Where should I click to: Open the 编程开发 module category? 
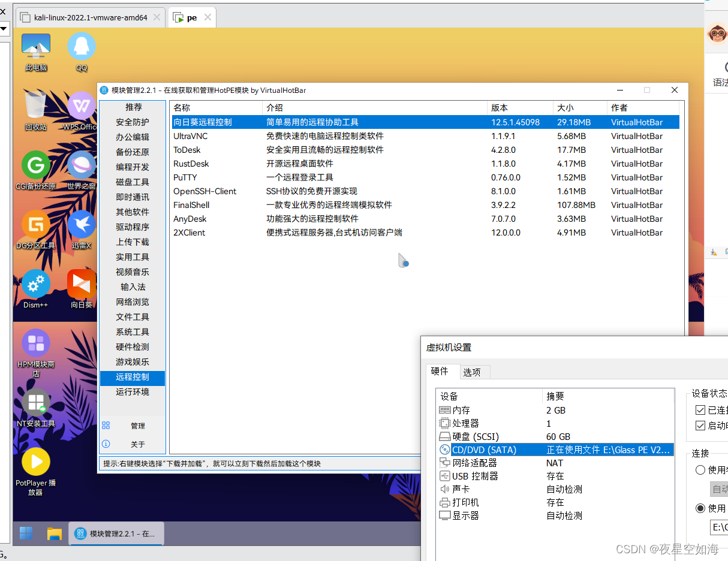pos(133,167)
